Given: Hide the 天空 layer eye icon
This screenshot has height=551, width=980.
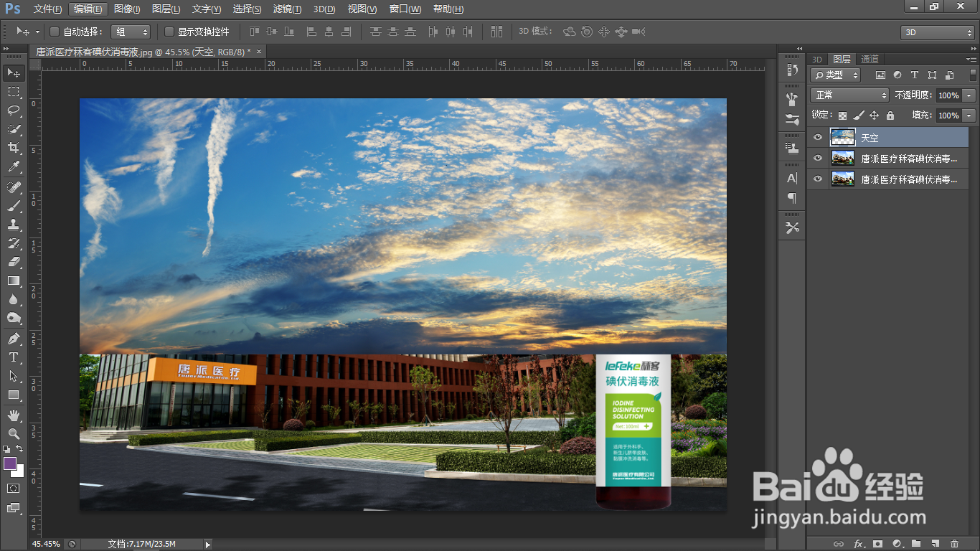Looking at the screenshot, I should (818, 137).
